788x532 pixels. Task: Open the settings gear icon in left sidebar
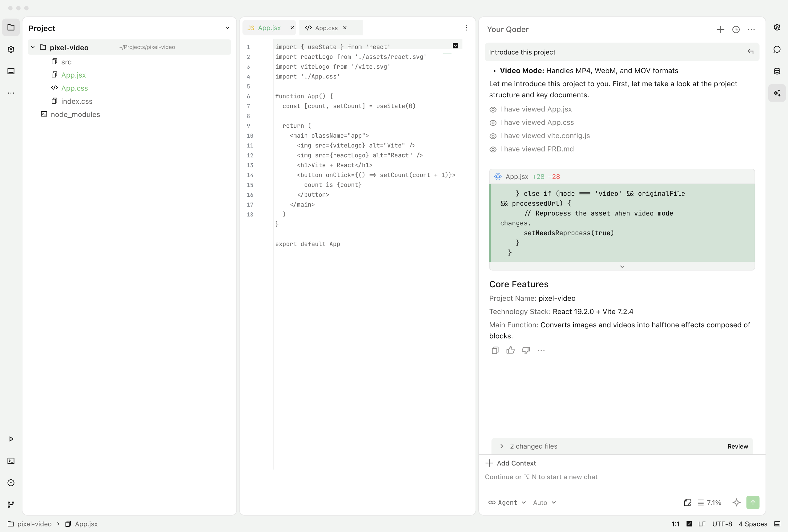(11, 50)
